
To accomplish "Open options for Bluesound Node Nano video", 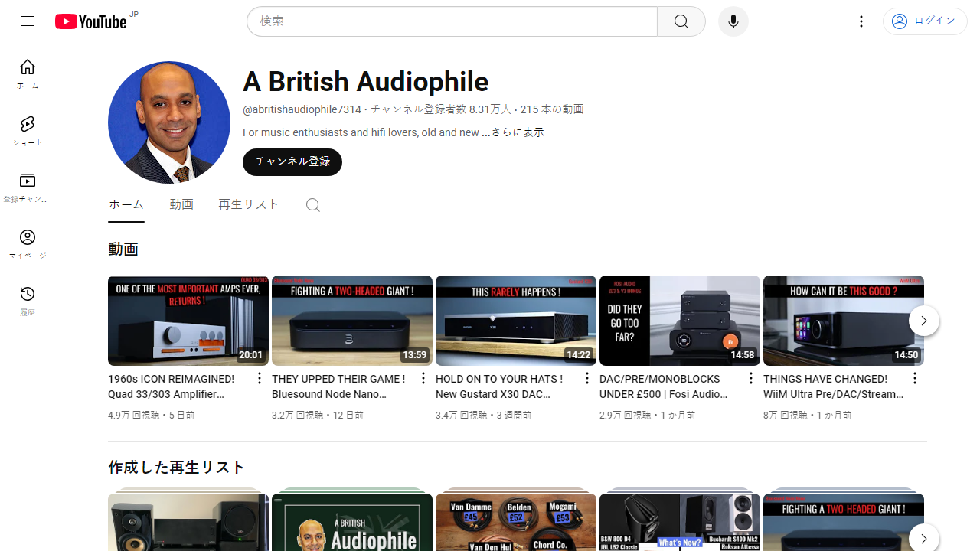I will click(x=423, y=379).
